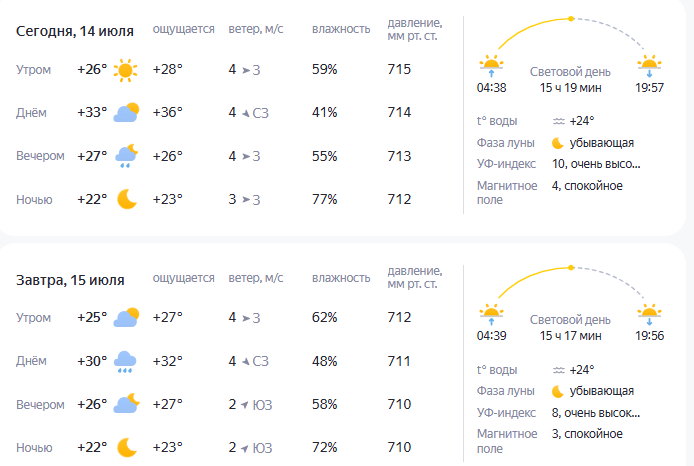Click tomorrow's morning temperature +25°

[x=92, y=317]
